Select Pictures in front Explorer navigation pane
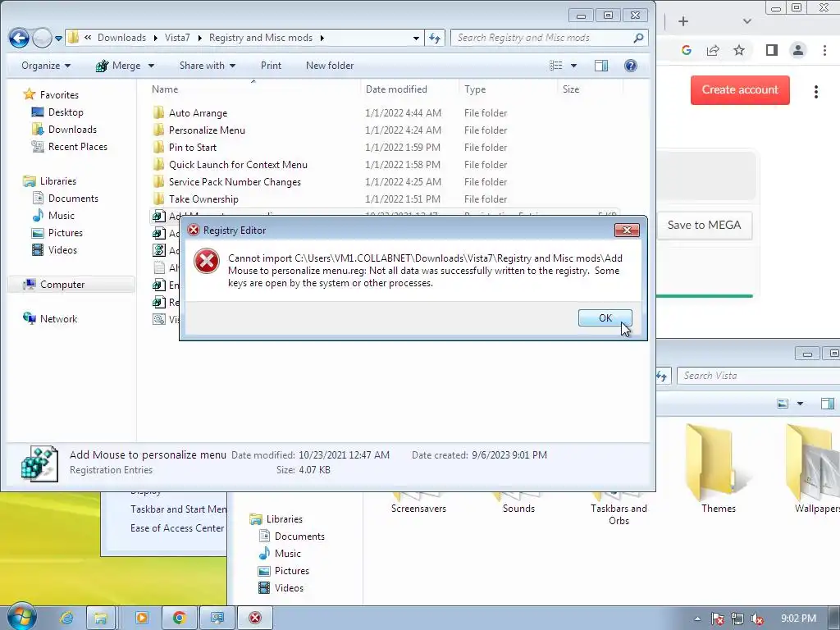The width and height of the screenshot is (840, 630). [x=66, y=232]
